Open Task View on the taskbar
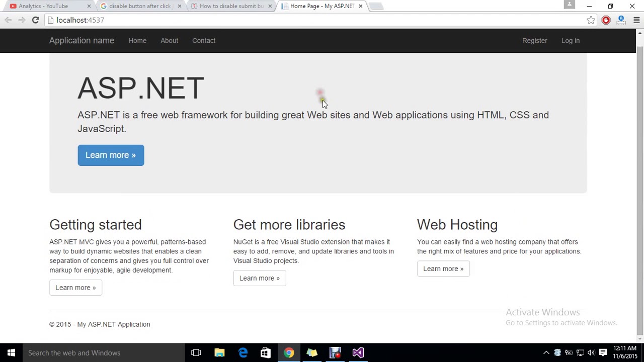 pos(196,352)
